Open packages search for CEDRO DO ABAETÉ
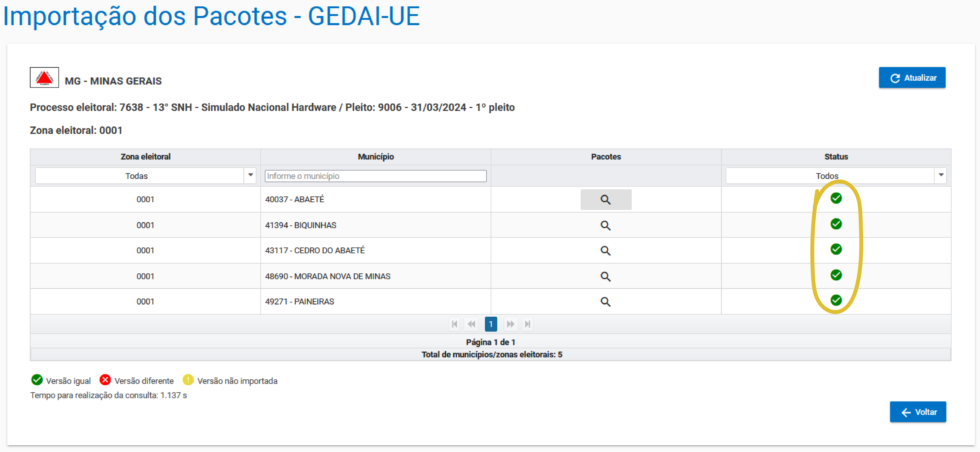Viewport: 980px width, 452px height. tap(606, 251)
